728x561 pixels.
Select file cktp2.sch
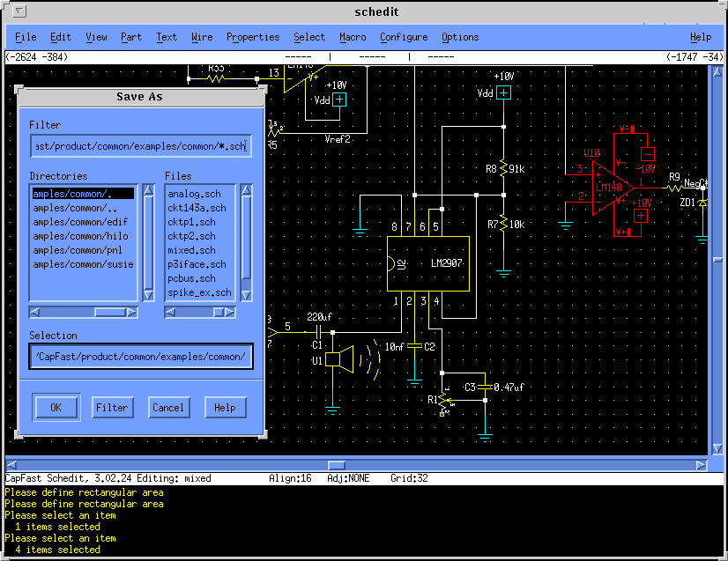(200, 236)
